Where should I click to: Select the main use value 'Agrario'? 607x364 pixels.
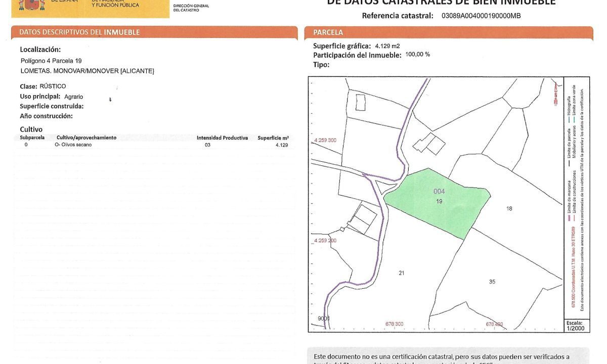coord(74,97)
